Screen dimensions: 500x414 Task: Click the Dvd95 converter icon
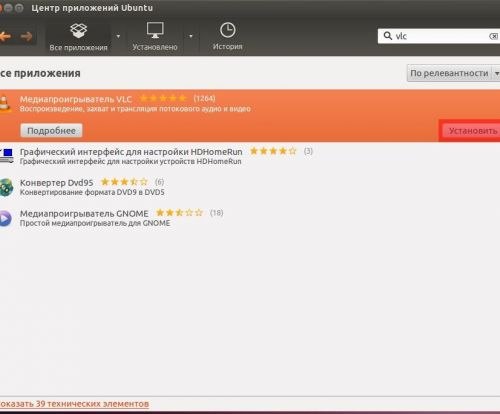[6, 187]
